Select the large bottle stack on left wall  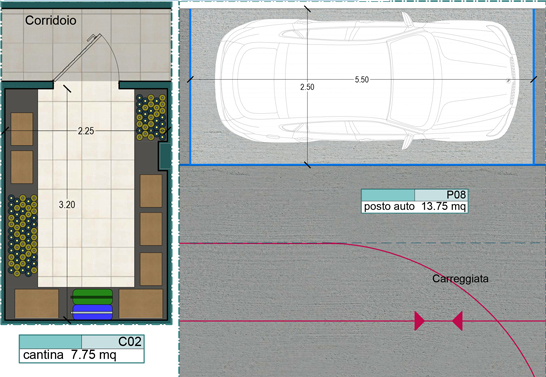[23, 235]
